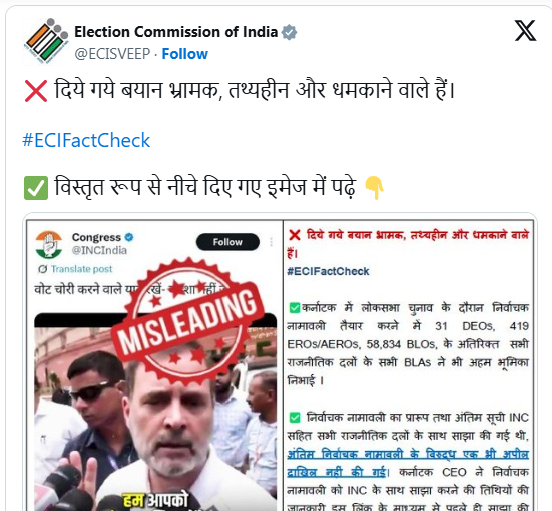This screenshot has height=511, width=552.
Task: Open the @ECISVEEP handle
Action: pos(112,54)
